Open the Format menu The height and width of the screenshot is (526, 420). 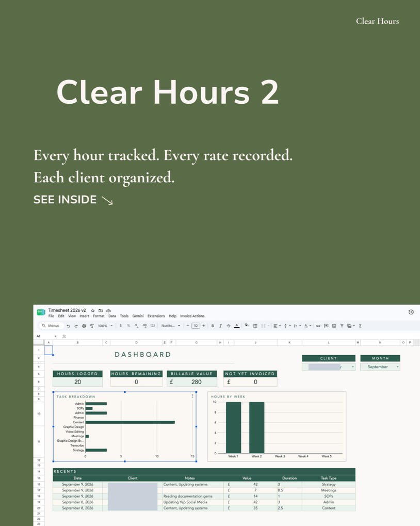click(x=99, y=316)
